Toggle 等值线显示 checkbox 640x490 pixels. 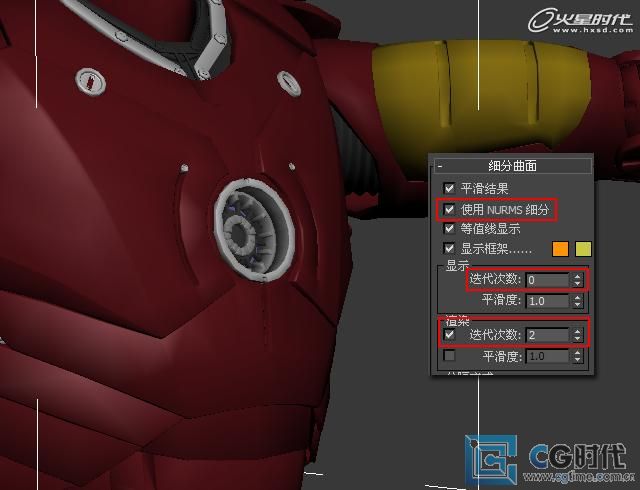(449, 229)
